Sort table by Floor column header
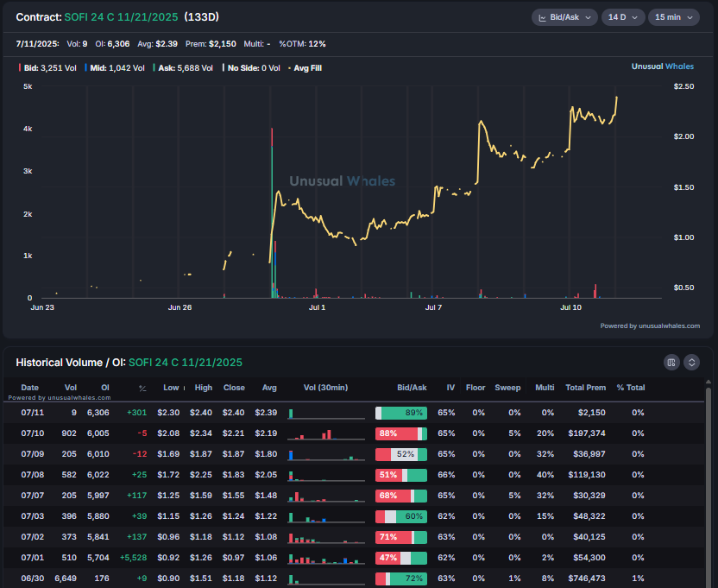The image size is (718, 588). pos(476,388)
